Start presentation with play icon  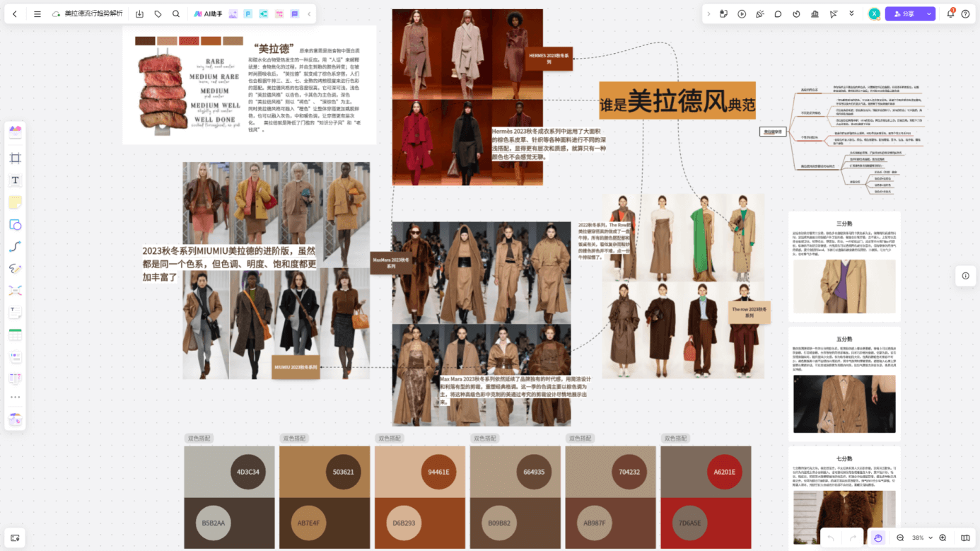[742, 14]
